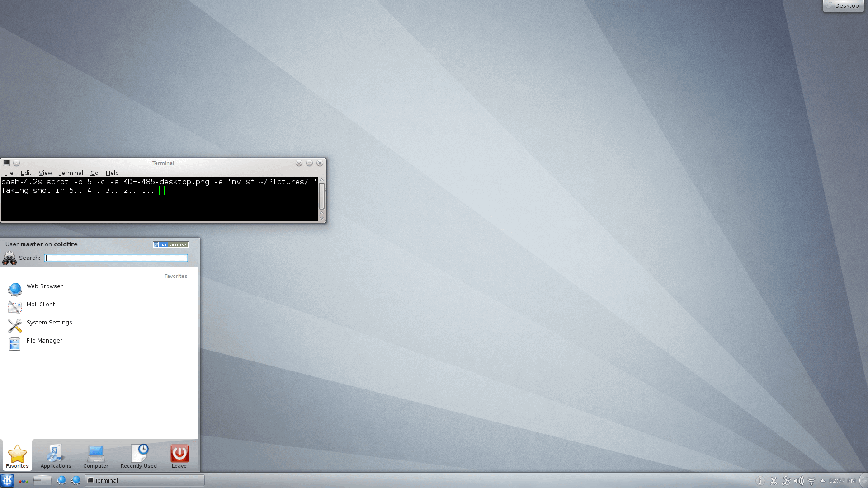The height and width of the screenshot is (488, 868).
Task: Click the View menu in Terminal window
Action: (45, 173)
